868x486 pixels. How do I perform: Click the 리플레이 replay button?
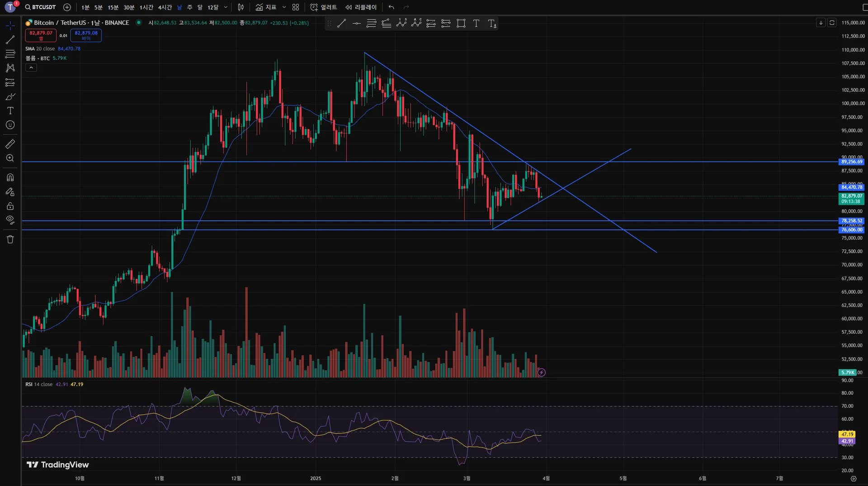[x=361, y=7]
